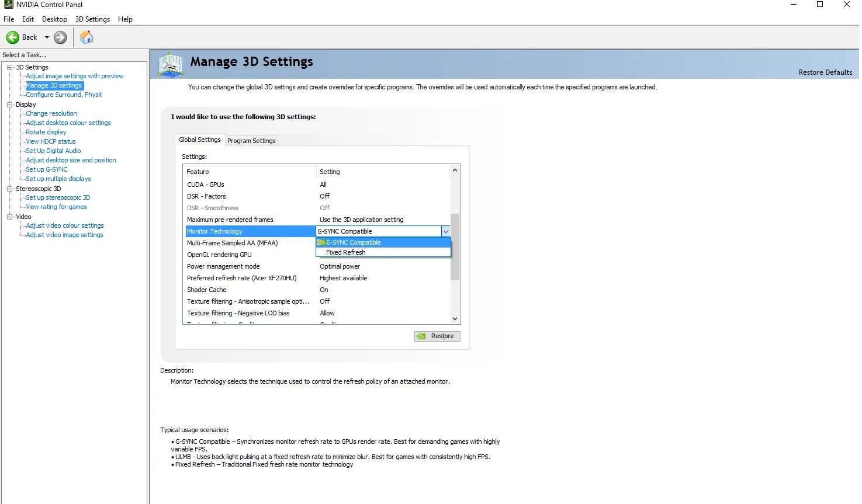Open Adjust desktop colour settings

pos(68,123)
